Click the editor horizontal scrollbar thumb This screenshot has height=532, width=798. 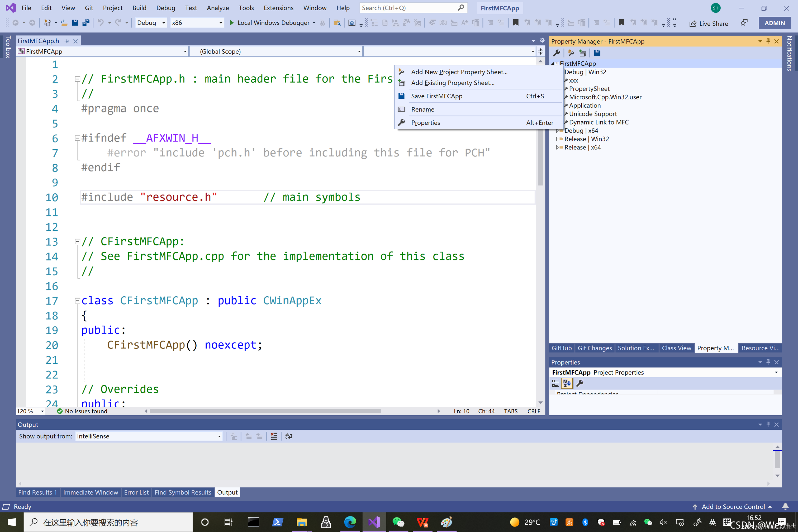coord(265,411)
